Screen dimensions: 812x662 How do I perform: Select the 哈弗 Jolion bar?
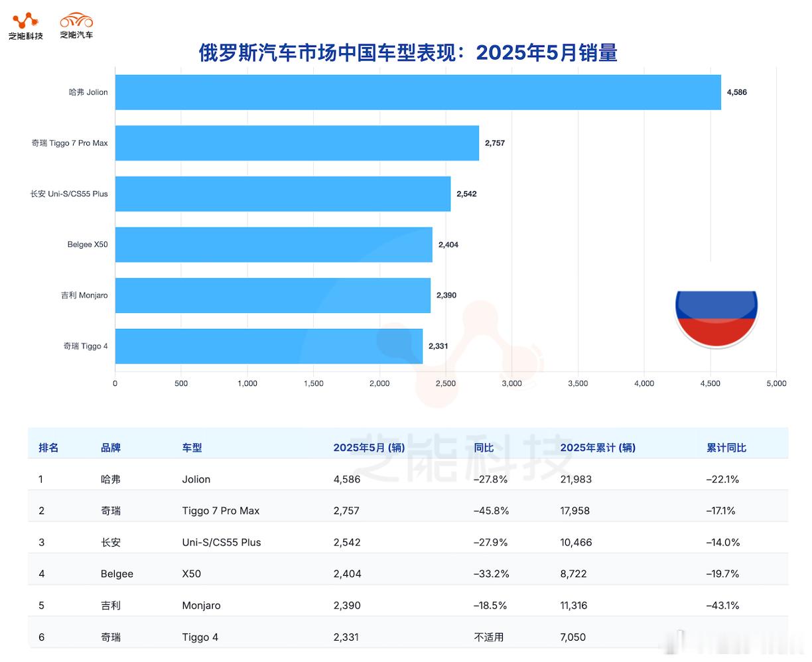(x=418, y=92)
